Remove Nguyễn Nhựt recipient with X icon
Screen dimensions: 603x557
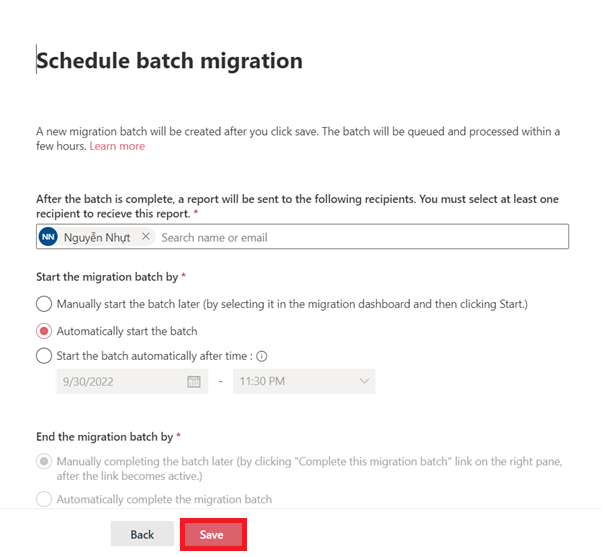(145, 237)
